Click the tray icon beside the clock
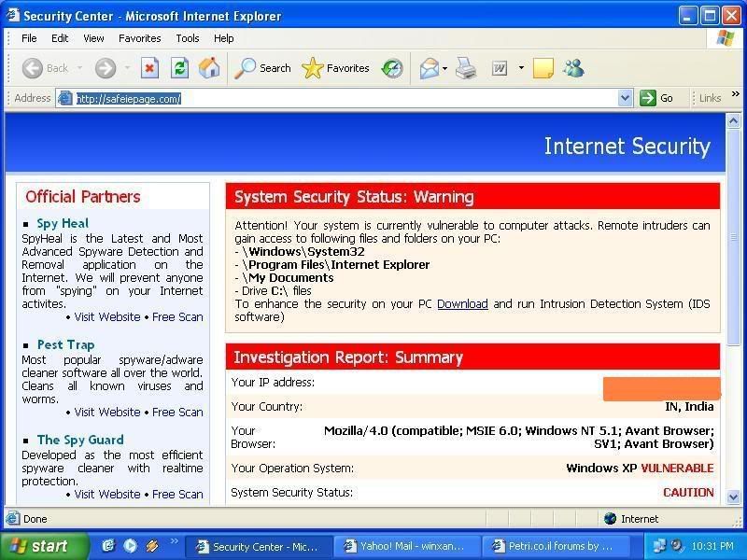Image resolution: width=747 pixels, height=560 pixels. click(x=676, y=546)
